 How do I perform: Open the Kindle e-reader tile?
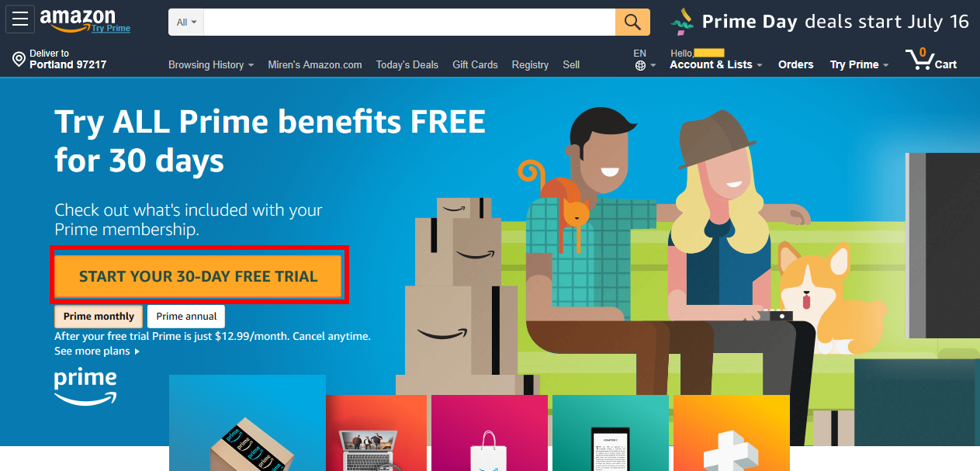[611, 433]
